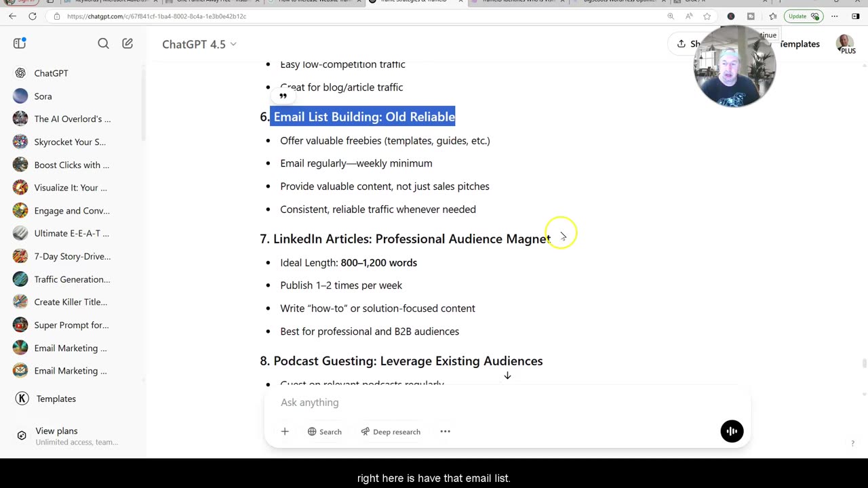
Task: Click heading LinkedIn Articles: Professional Audience Magnet
Action: [412, 239]
